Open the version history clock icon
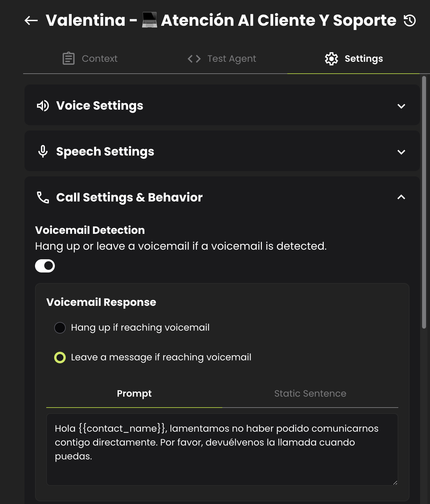 pyautogui.click(x=410, y=20)
